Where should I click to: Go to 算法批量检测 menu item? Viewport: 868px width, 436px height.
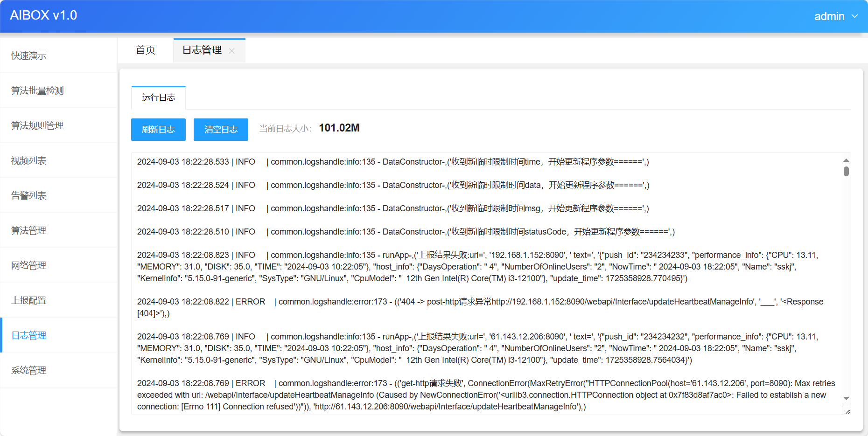(x=37, y=91)
